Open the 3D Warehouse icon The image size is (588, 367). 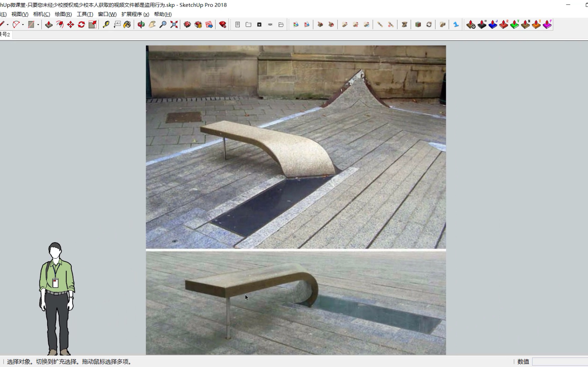click(187, 24)
